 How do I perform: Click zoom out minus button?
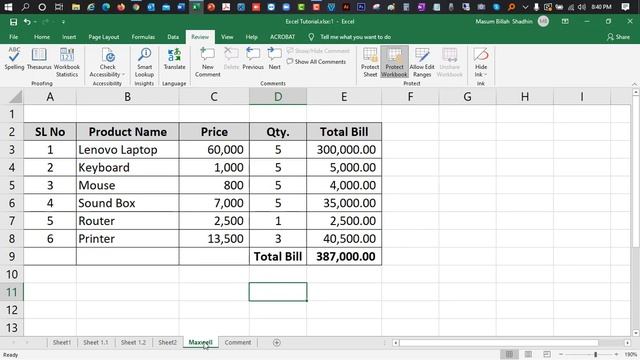561,354
